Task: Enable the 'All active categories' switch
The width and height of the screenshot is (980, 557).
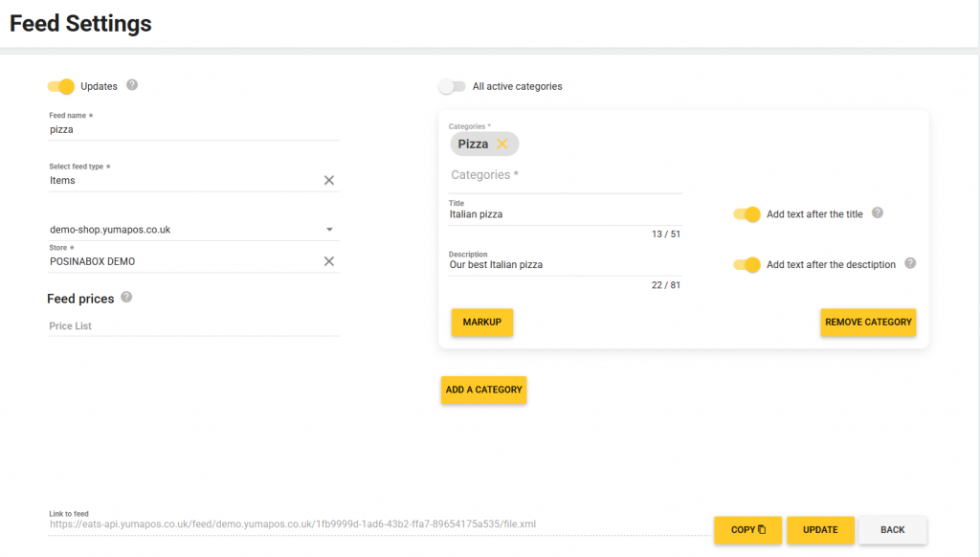Action: tap(452, 85)
